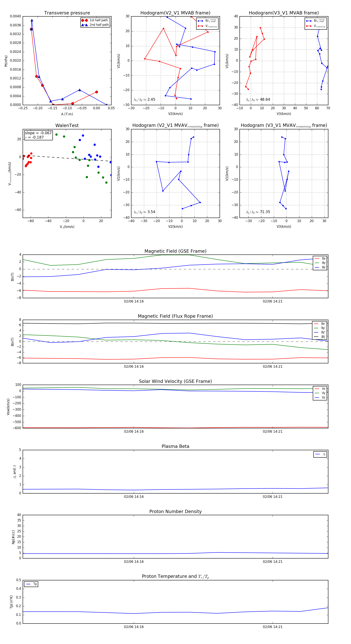The height and width of the screenshot is (644, 351).
Task: Select the 'Vx' legend entry
Action: pyautogui.click(x=320, y=389)
